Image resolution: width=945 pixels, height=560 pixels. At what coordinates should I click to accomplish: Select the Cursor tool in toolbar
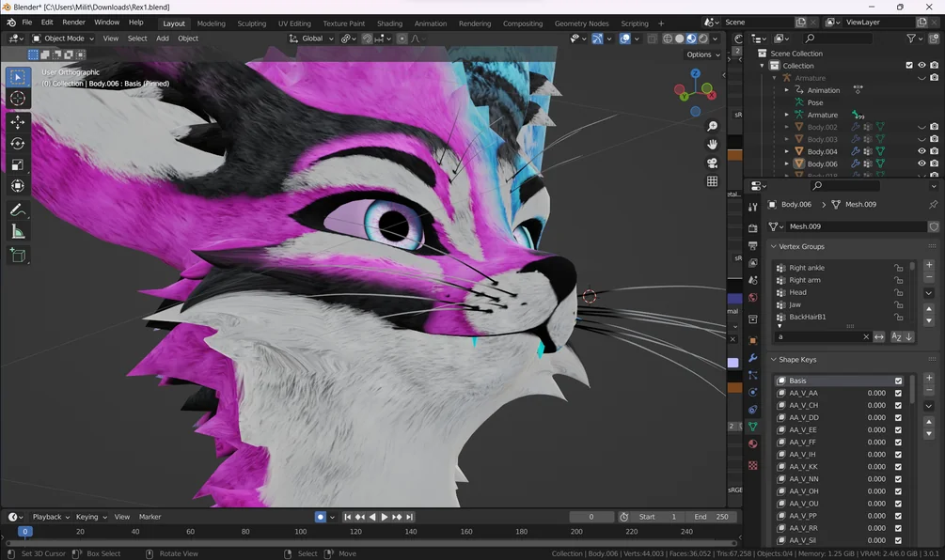click(x=18, y=98)
